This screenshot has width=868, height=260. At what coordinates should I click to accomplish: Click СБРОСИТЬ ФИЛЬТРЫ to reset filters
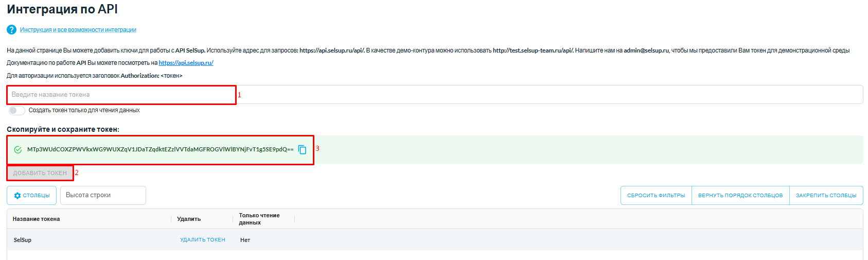(656, 196)
